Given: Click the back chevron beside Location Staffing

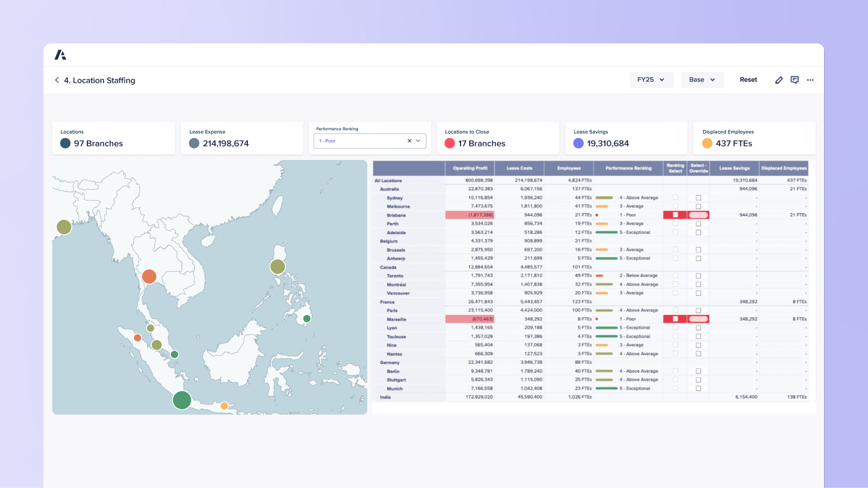Looking at the screenshot, I should point(57,80).
